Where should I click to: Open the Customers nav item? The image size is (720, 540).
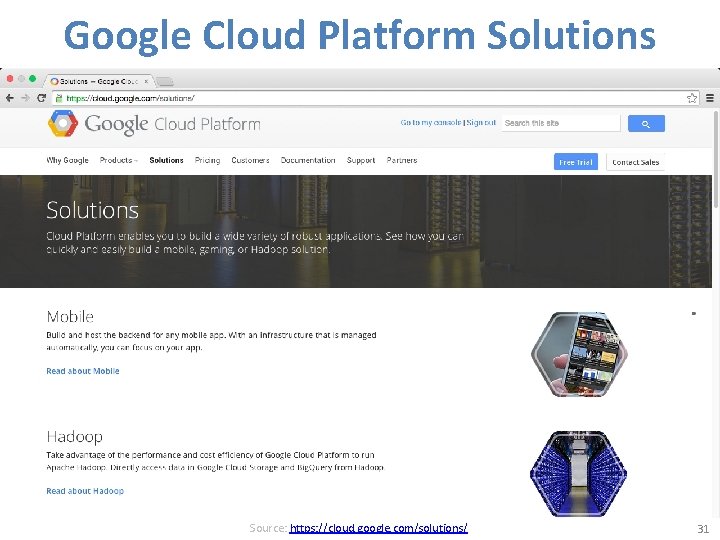pos(250,160)
